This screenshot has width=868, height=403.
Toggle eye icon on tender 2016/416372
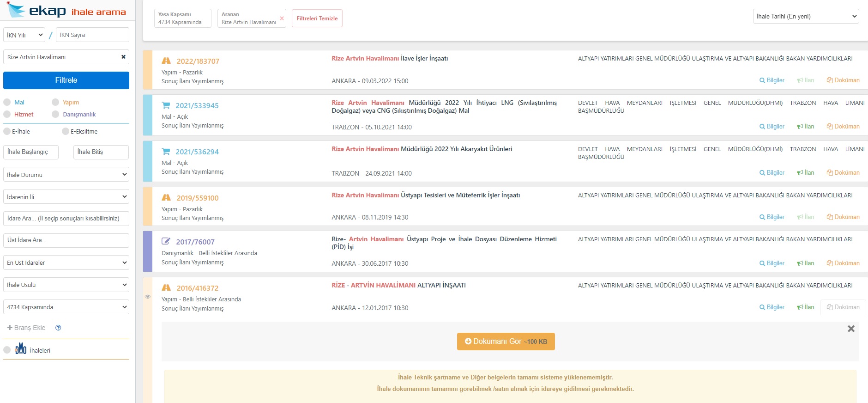pos(148,297)
